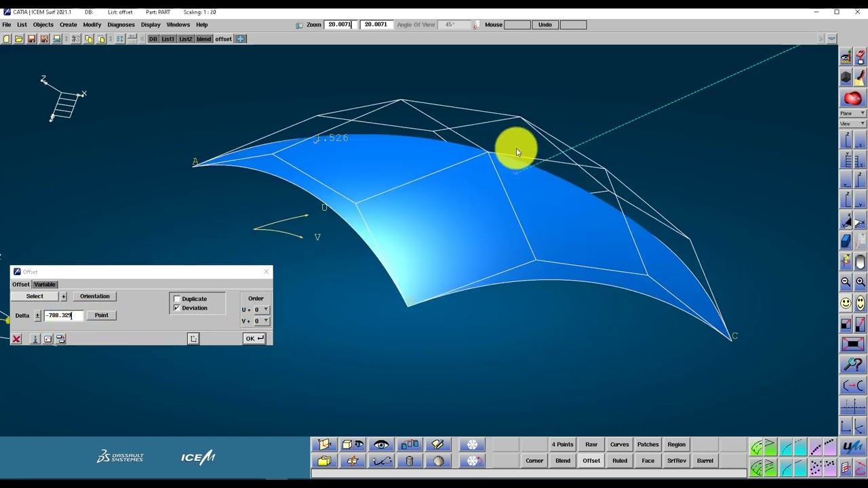Click the Orientation button
Viewport: 868px width, 488px height.
(95, 296)
